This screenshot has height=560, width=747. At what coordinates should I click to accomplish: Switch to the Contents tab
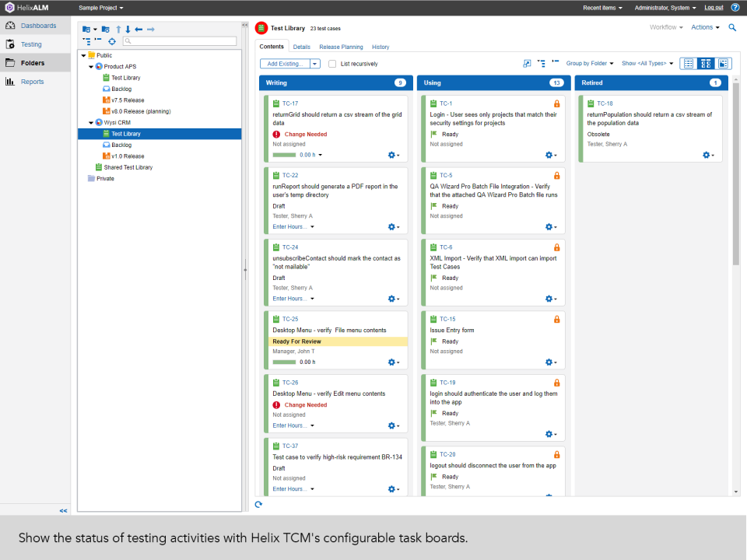(x=272, y=46)
